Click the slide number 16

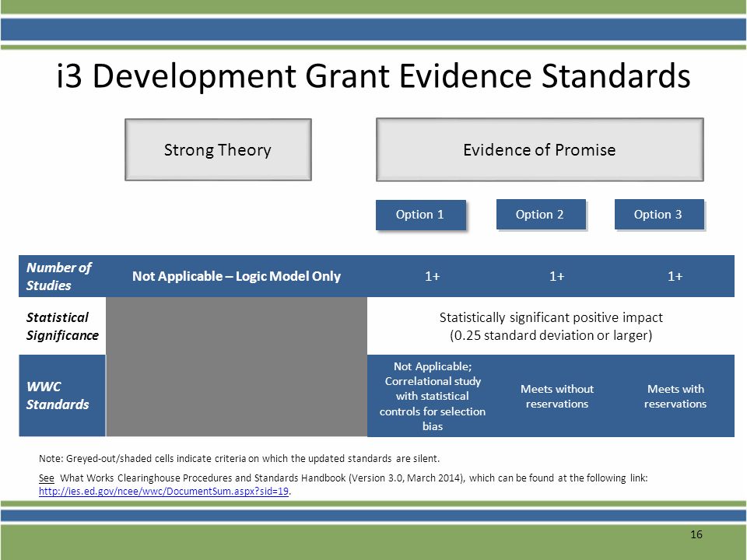(696, 534)
